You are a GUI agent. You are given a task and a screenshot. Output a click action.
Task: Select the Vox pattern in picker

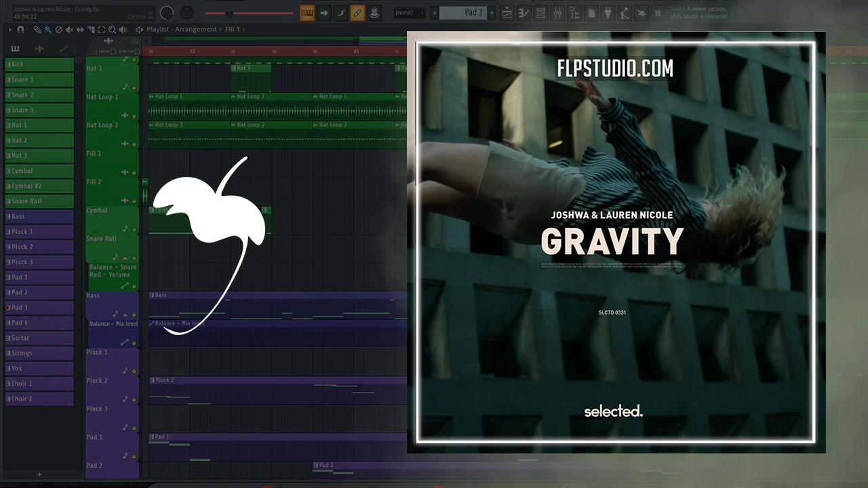pos(39,368)
